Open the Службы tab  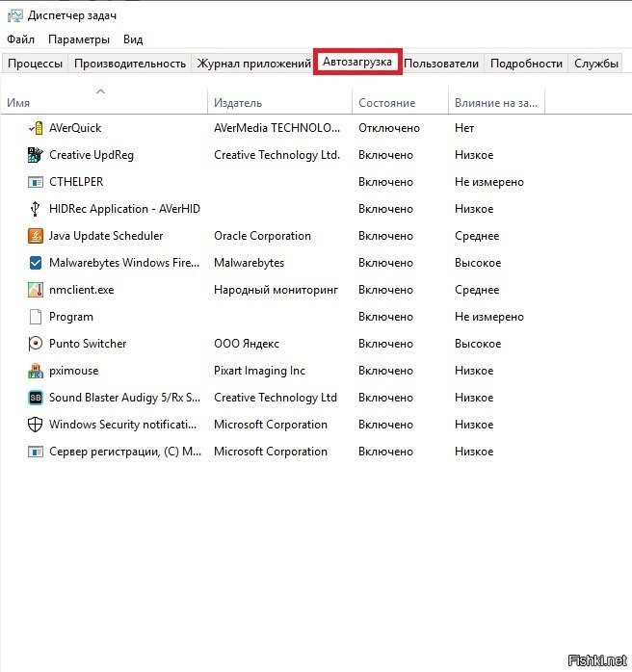[x=596, y=64]
